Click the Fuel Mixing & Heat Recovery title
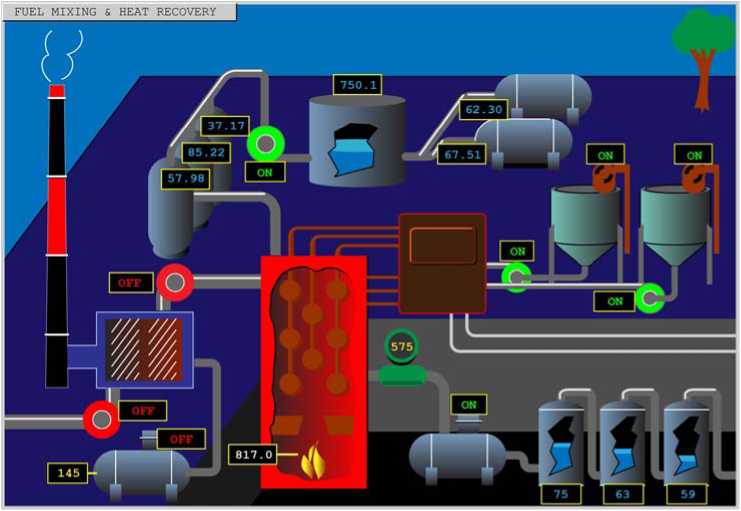 coord(115,12)
